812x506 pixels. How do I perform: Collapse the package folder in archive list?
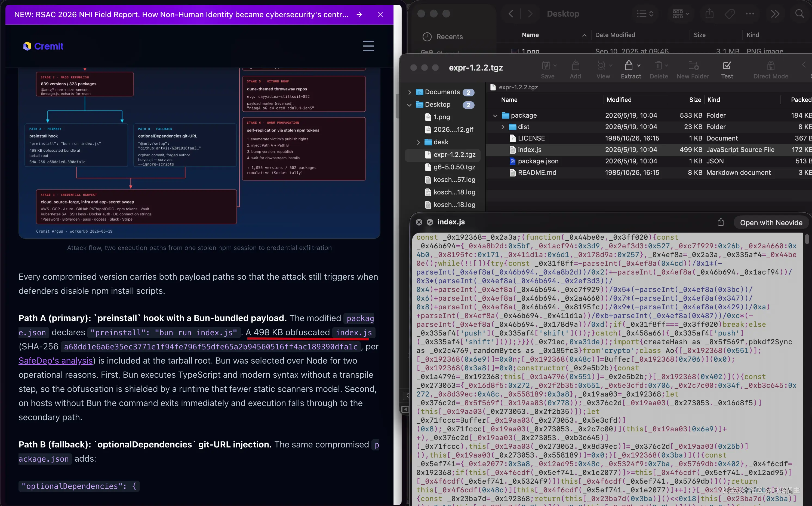click(x=495, y=116)
